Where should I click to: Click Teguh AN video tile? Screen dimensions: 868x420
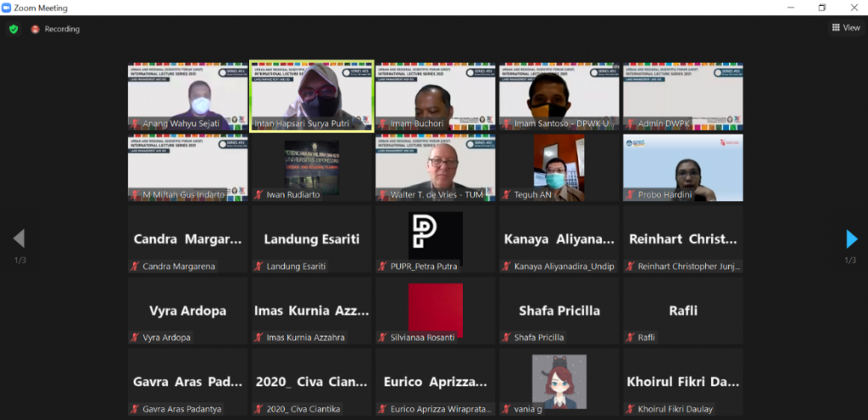559,166
